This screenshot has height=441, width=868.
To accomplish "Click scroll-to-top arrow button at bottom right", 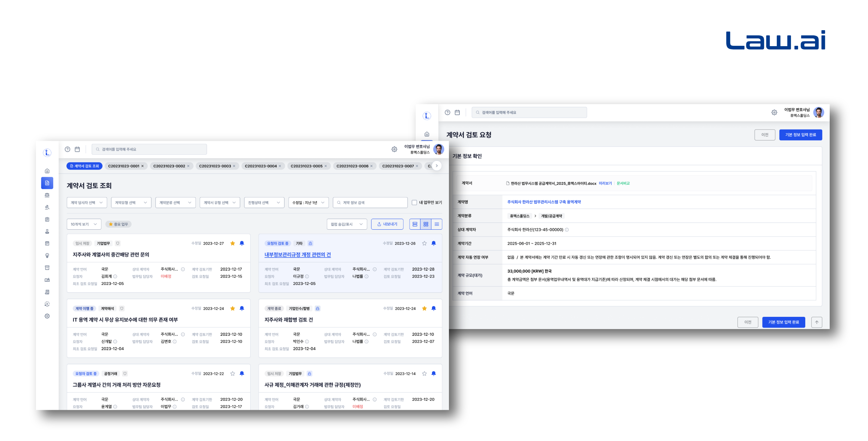I will click(816, 322).
